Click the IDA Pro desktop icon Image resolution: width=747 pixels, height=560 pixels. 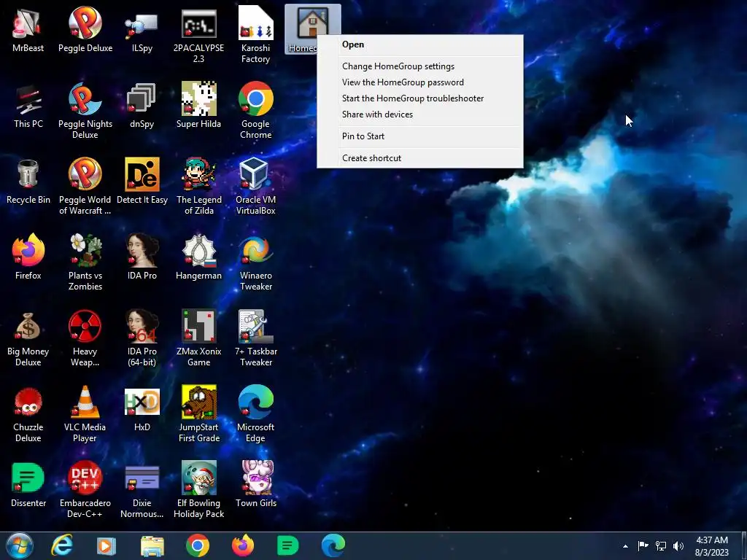(x=142, y=257)
